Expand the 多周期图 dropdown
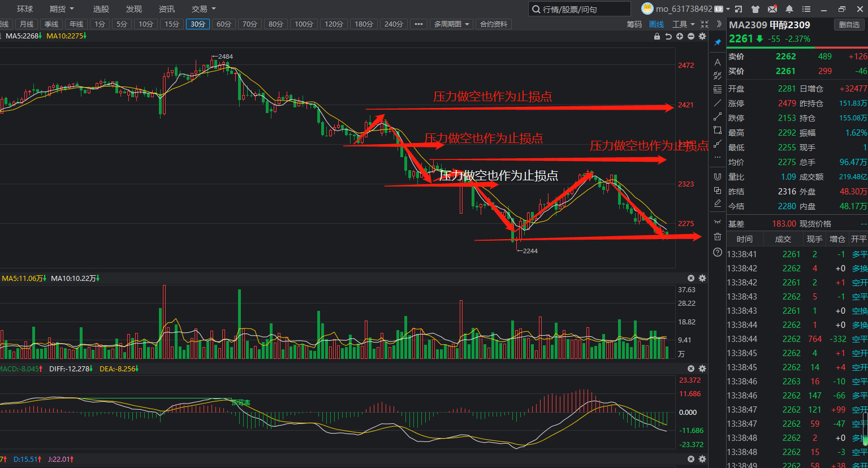This screenshot has height=468, width=868. click(x=452, y=24)
